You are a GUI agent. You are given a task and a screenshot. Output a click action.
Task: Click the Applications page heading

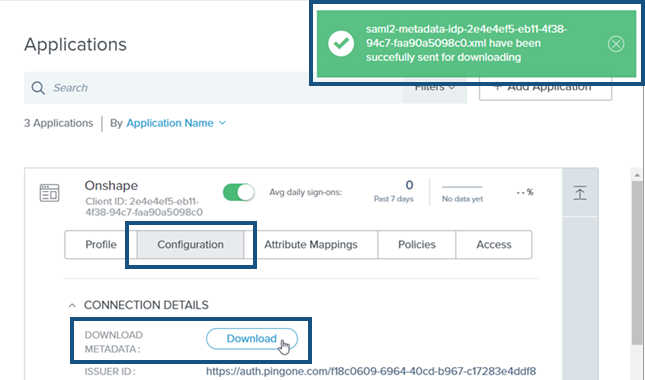(75, 44)
